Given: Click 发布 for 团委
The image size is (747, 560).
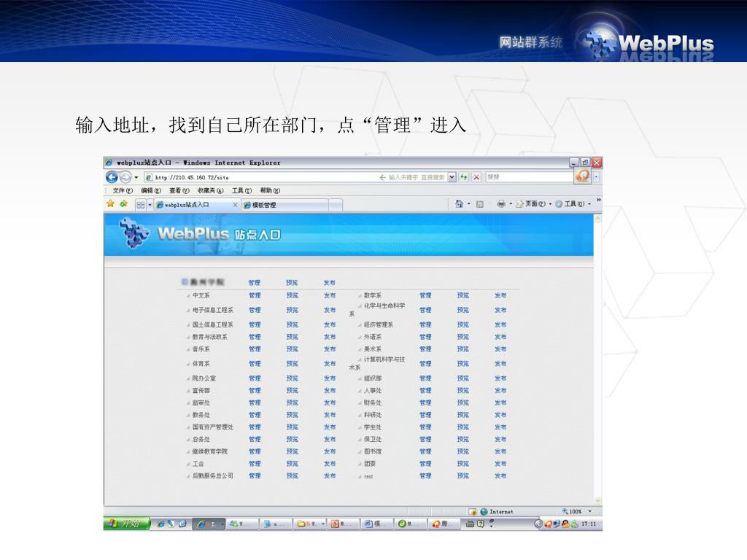Looking at the screenshot, I should [500, 463].
